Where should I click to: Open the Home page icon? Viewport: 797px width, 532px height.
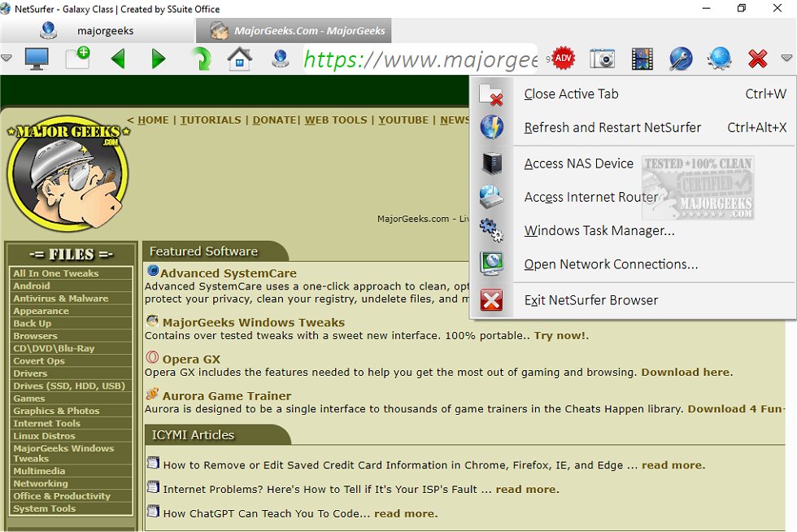[240, 59]
